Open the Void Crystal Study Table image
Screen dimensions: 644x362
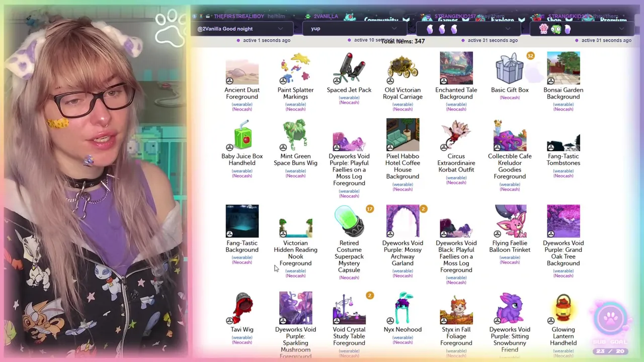pyautogui.click(x=349, y=308)
